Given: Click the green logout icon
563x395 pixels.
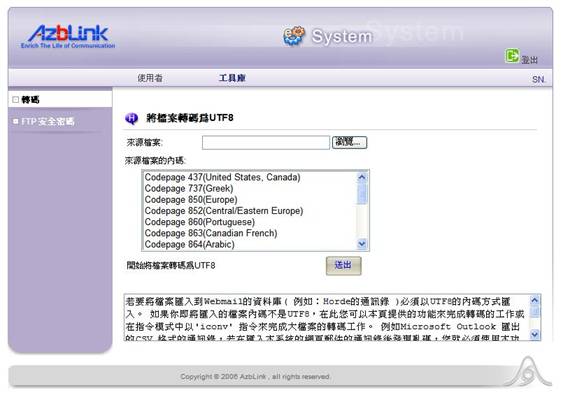Looking at the screenshot, I should [512, 56].
